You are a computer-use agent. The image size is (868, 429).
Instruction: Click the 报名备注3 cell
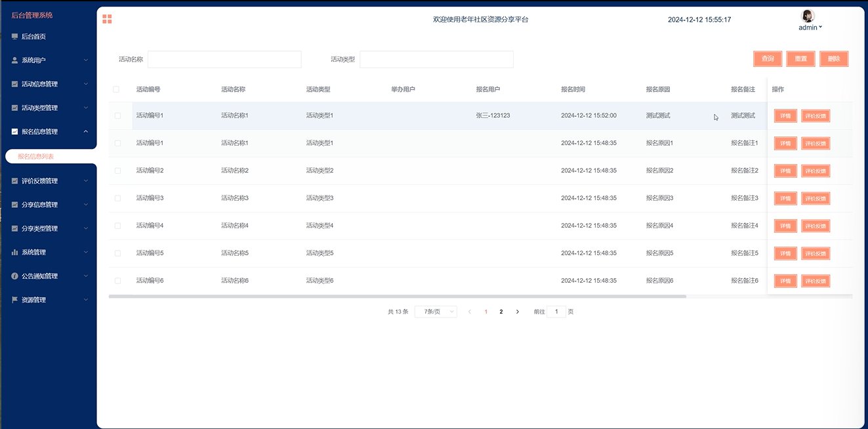click(x=745, y=198)
